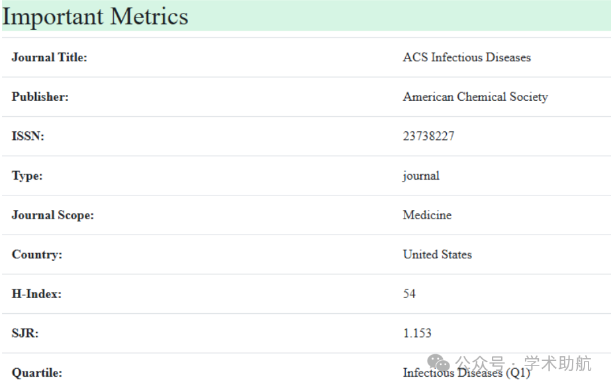Click the WeChat logo icon in watermark

(439, 363)
